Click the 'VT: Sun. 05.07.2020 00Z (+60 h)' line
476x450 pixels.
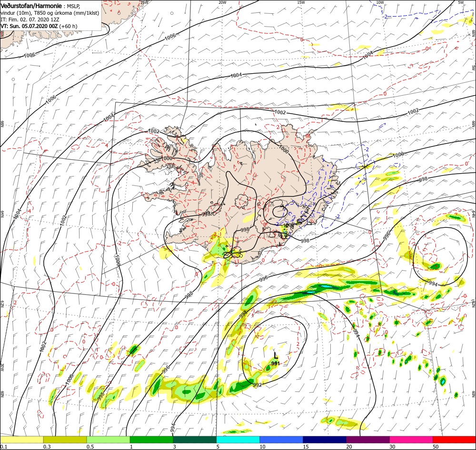click(x=39, y=26)
